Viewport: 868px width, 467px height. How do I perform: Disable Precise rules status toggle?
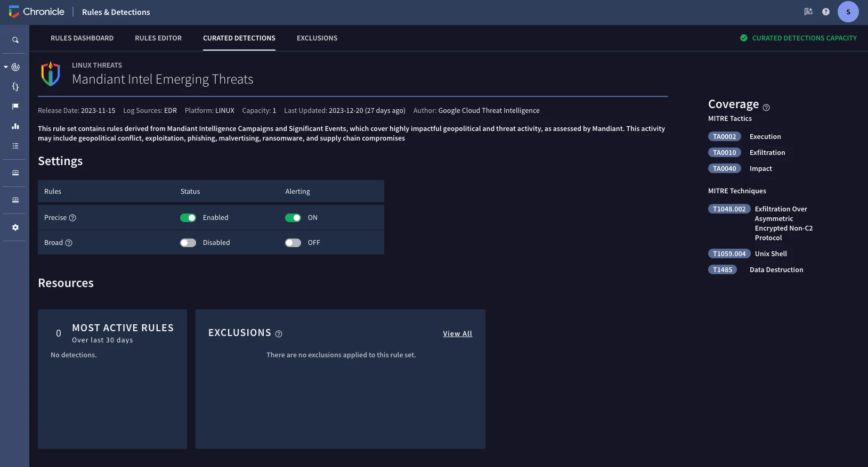point(188,218)
